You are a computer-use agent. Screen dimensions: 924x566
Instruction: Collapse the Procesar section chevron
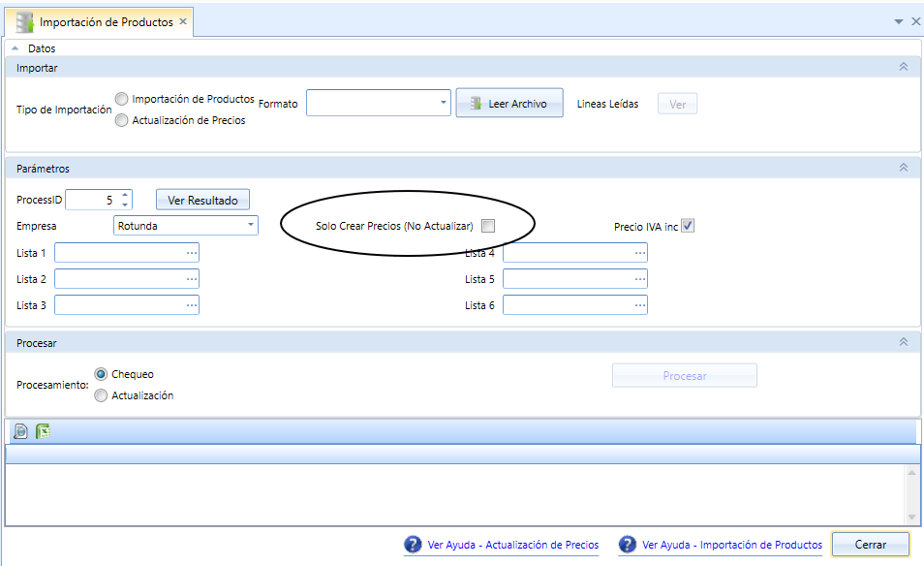[904, 342]
